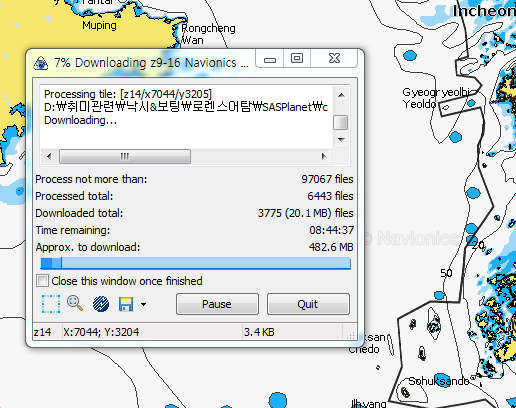Click the download progress bar
516x408 pixels.
(x=195, y=263)
